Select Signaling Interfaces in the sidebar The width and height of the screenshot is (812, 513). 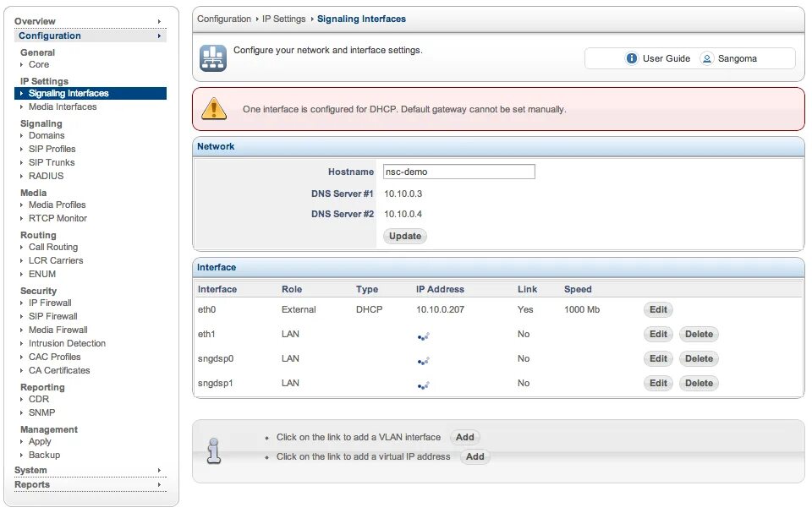[x=91, y=93]
